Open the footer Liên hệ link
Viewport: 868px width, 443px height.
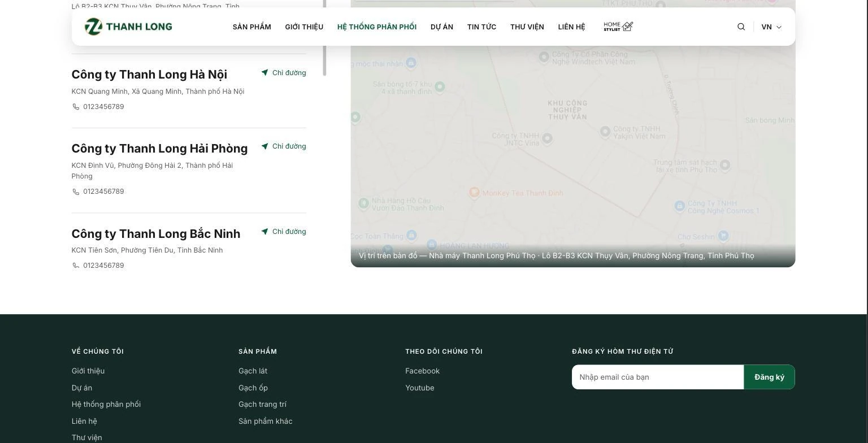pos(84,422)
